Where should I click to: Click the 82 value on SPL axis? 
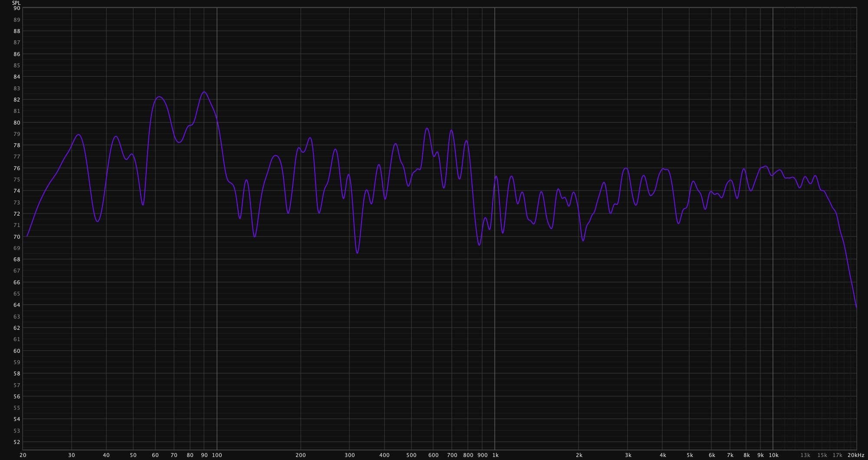17,100
